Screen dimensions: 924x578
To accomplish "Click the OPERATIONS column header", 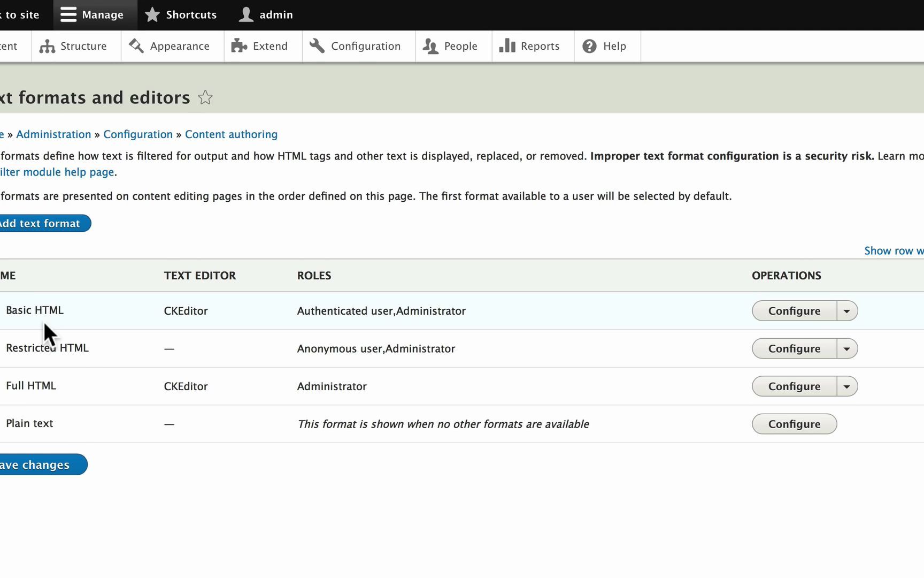I will [787, 276].
